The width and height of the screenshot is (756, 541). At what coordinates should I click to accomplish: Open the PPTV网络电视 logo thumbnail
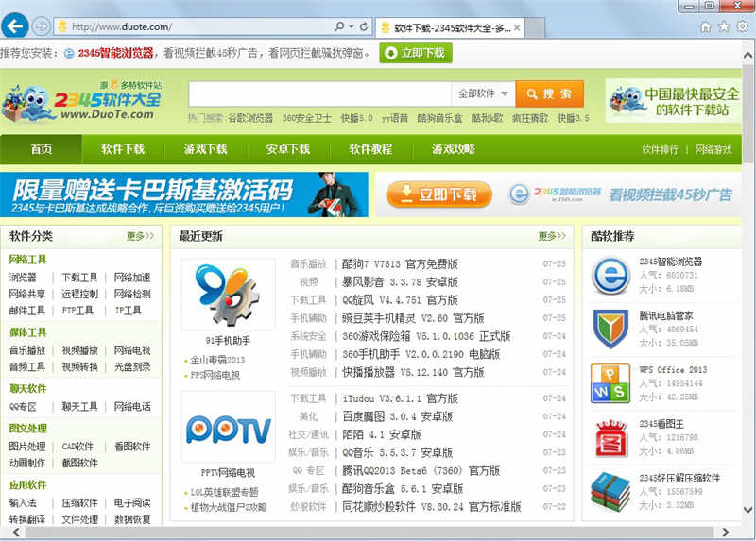(x=228, y=428)
